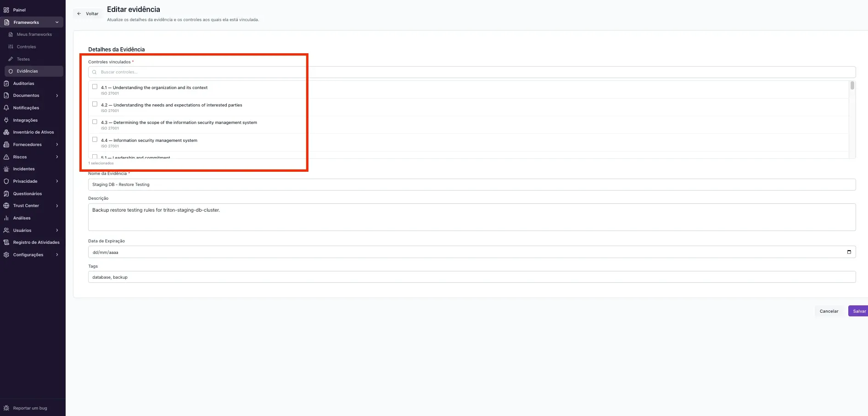Click the Reportar um bug icon
This screenshot has width=868, height=416.
click(6, 408)
